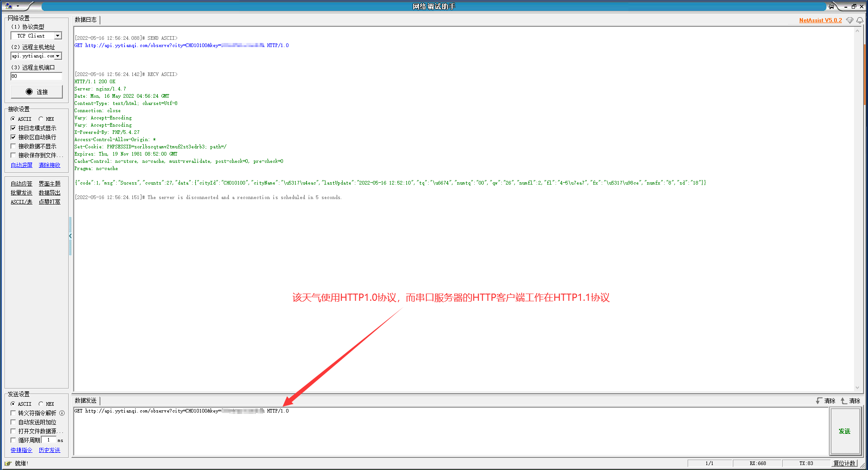Image resolution: width=868 pixels, height=470 pixels.
Task: Open the notification bell icon
Action: point(859,20)
